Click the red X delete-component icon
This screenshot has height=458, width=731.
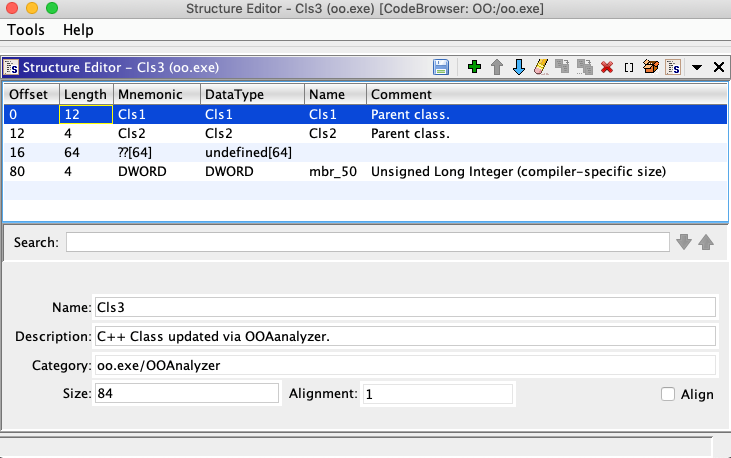click(x=606, y=67)
